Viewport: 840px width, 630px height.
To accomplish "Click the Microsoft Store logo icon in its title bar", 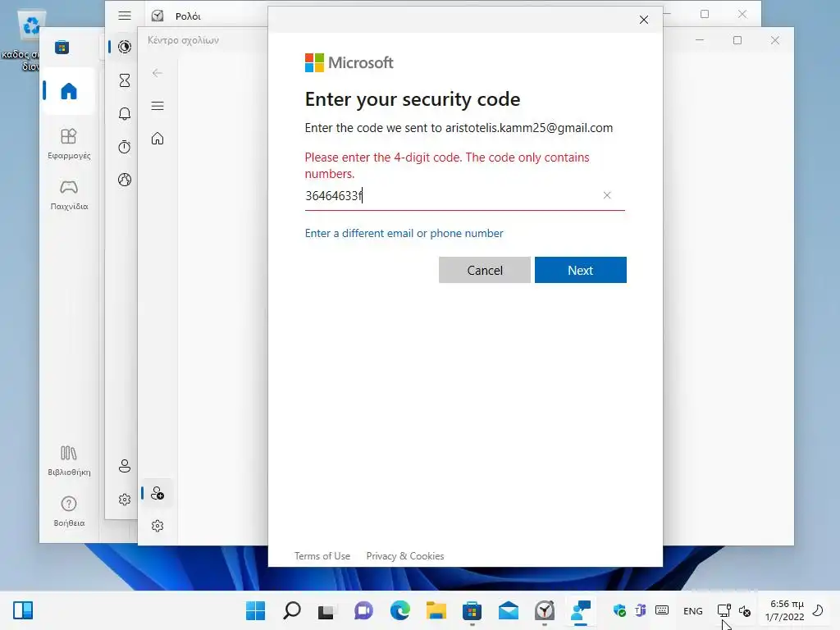I will tap(62, 48).
